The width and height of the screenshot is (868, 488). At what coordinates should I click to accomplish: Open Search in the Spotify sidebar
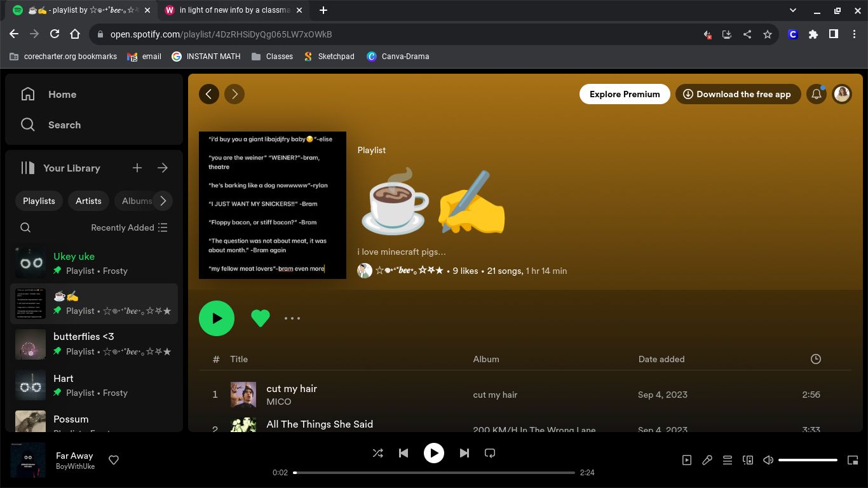[51, 125]
